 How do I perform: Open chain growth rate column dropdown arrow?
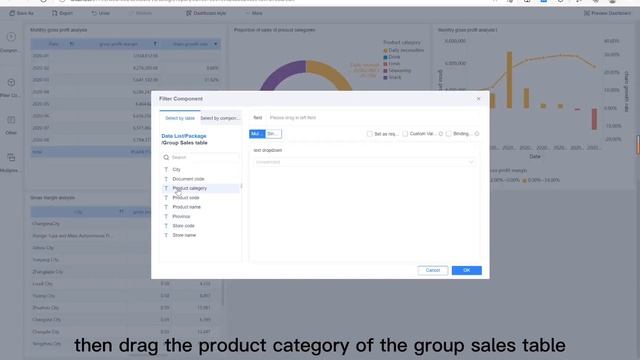point(216,44)
